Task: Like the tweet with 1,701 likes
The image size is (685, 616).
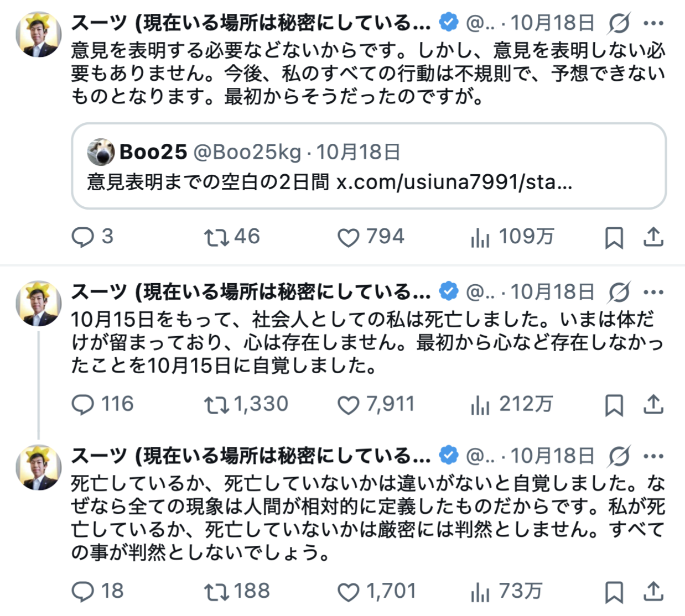Action: point(349,592)
